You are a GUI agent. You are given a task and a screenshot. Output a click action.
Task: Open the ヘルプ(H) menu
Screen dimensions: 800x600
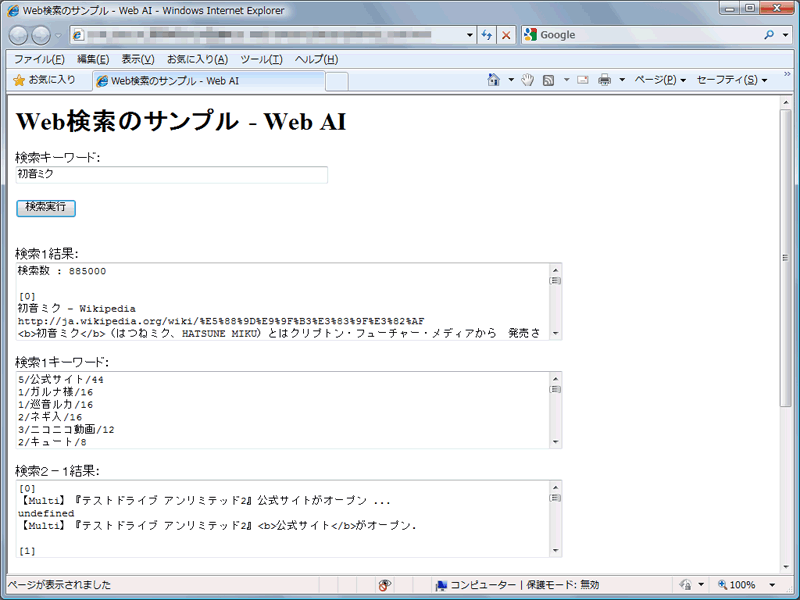[x=316, y=59]
